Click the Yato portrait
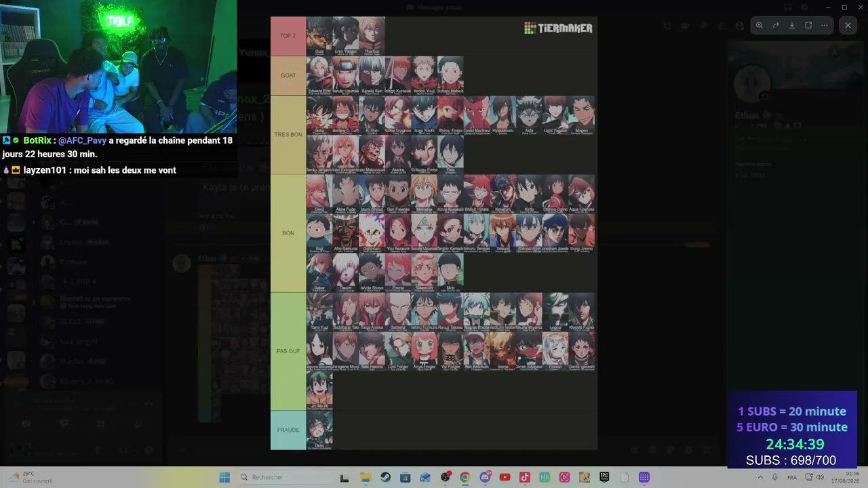The width and height of the screenshot is (868, 488). point(451,155)
